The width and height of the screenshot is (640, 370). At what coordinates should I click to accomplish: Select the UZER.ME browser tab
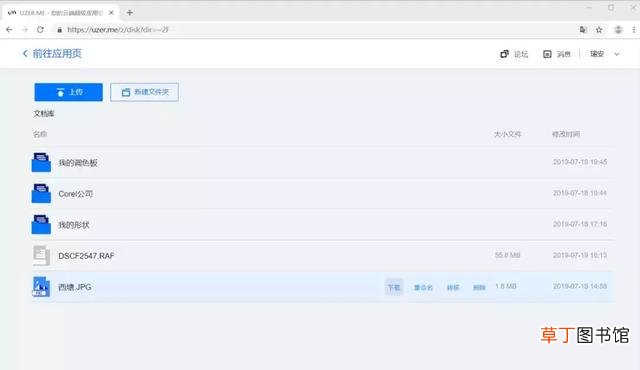[61, 13]
